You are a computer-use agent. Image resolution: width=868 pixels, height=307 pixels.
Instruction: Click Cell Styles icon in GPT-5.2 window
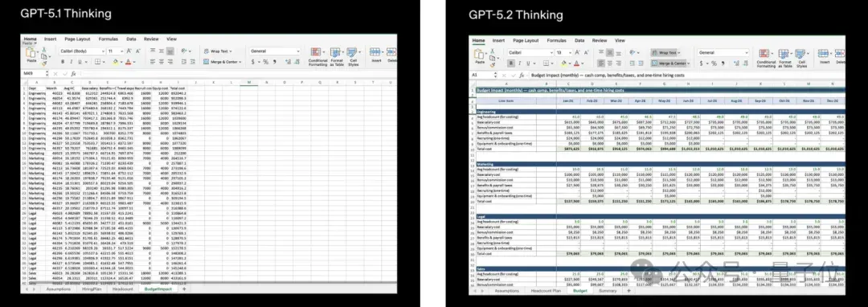pyautogui.click(x=800, y=53)
